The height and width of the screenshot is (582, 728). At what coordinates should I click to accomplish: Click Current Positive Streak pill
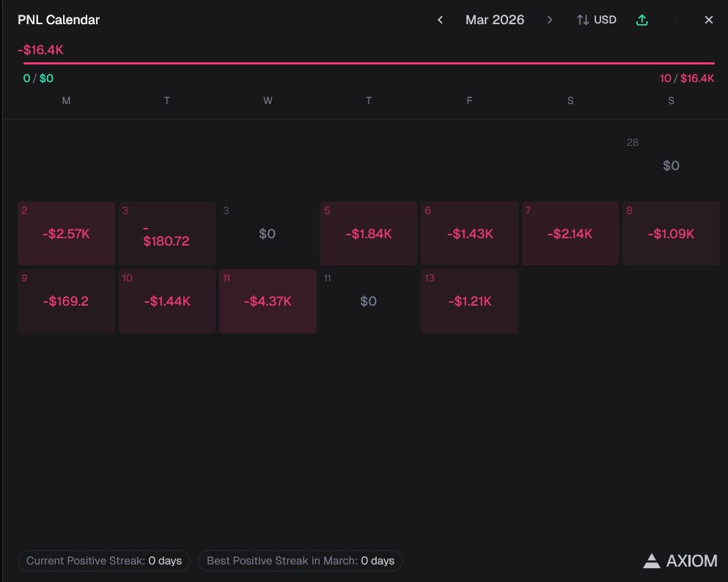(104, 561)
